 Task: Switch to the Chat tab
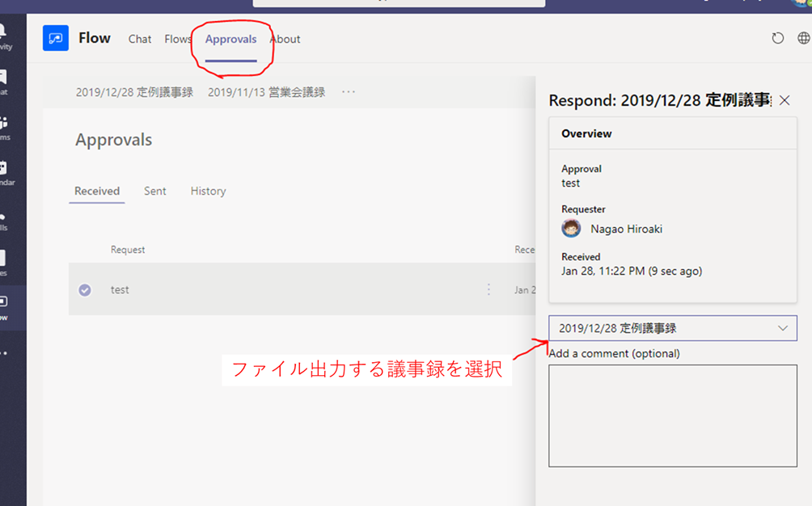[x=140, y=40]
